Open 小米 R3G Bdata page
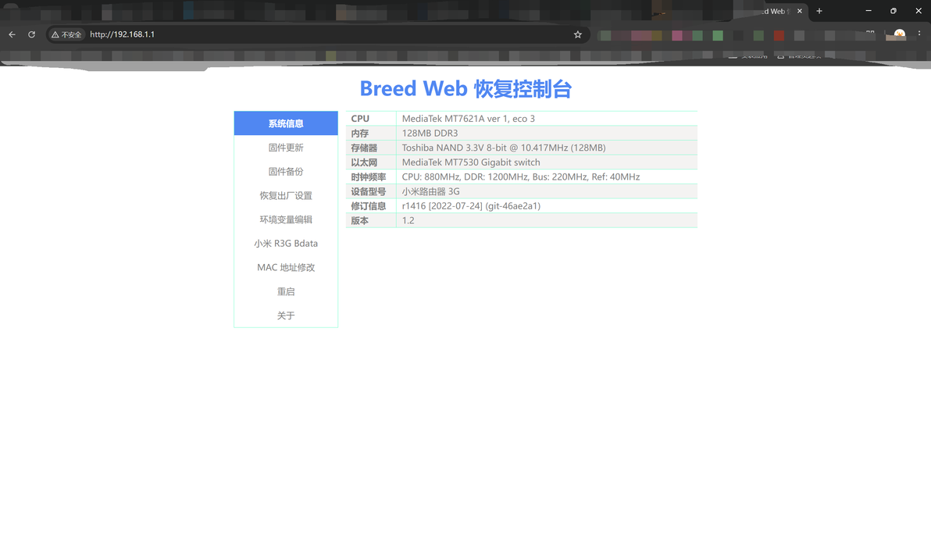 tap(286, 244)
